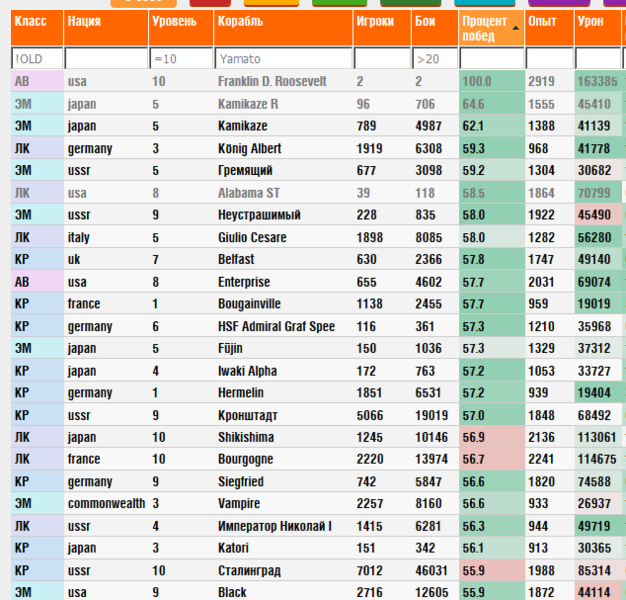Click the Сталинград ship name

[249, 570]
